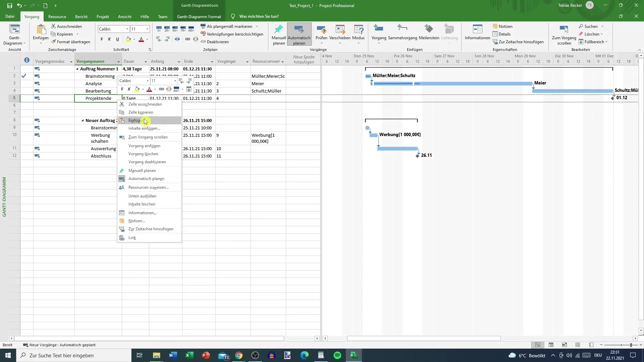
Task: Click the save icon in title bar
Action: point(9,5)
